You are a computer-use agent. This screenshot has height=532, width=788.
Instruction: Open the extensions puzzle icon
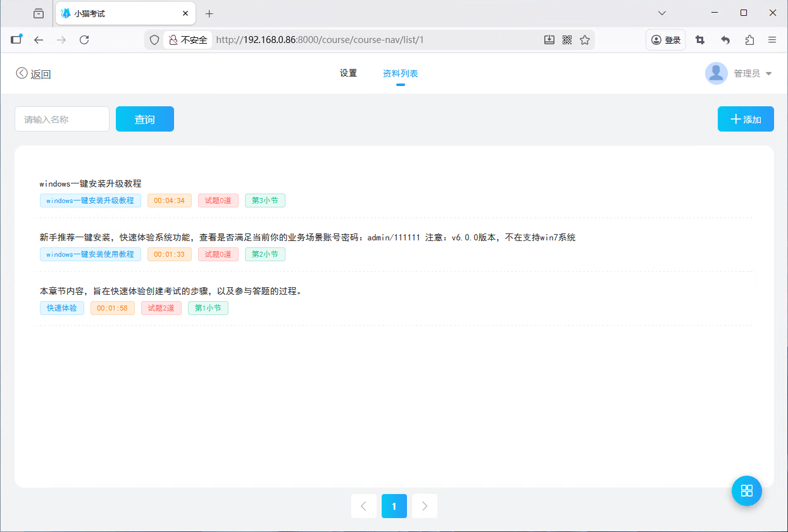point(749,40)
